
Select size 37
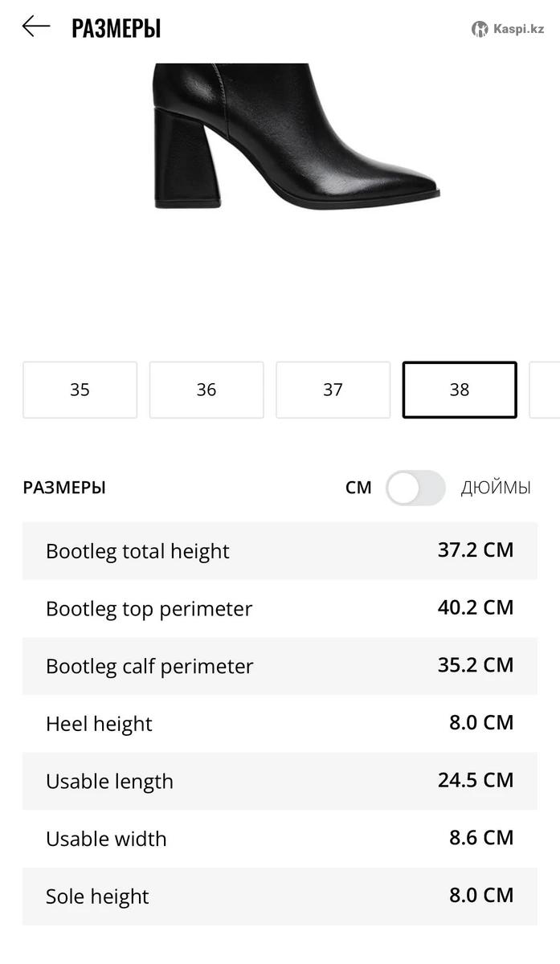[x=333, y=390]
